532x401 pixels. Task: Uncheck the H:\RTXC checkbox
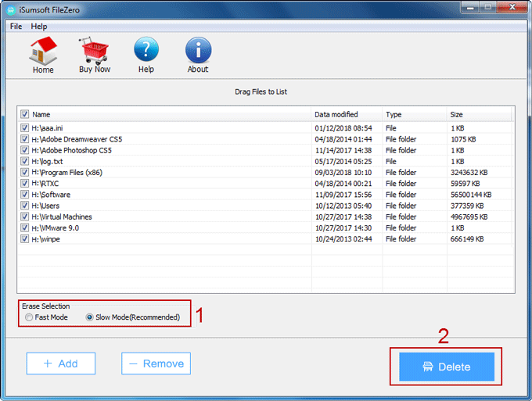coord(24,184)
